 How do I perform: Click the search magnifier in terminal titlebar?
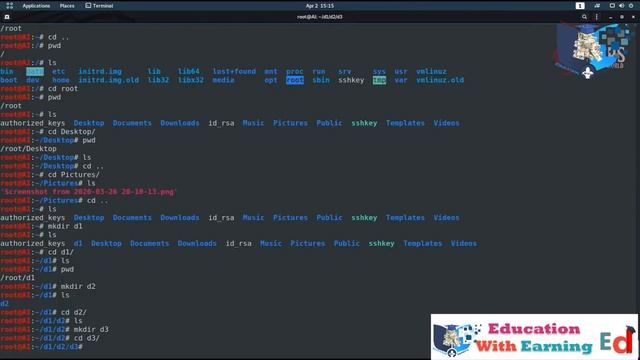(584, 17)
